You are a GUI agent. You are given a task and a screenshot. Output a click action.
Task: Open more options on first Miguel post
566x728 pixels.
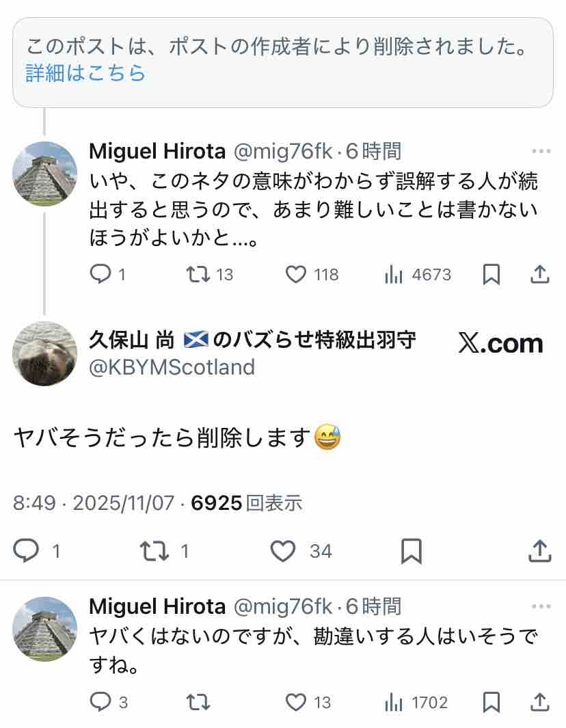click(x=541, y=151)
